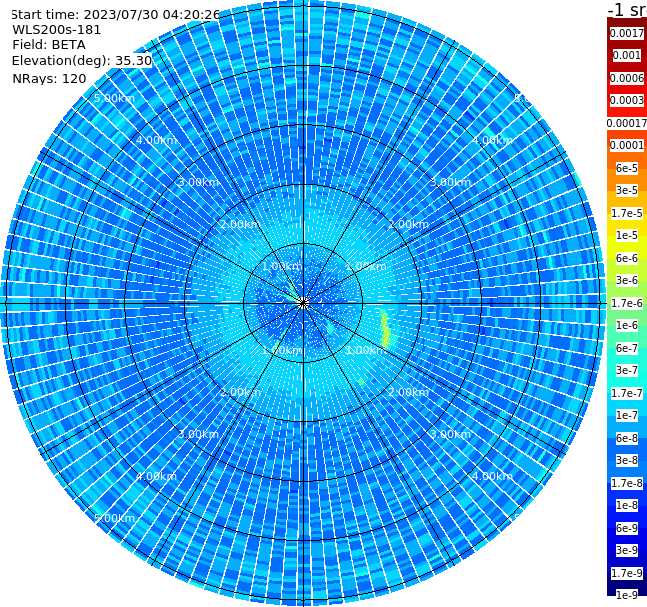647x607 pixels.
Task: Click the NRays: 120 label
Action: 49,78
